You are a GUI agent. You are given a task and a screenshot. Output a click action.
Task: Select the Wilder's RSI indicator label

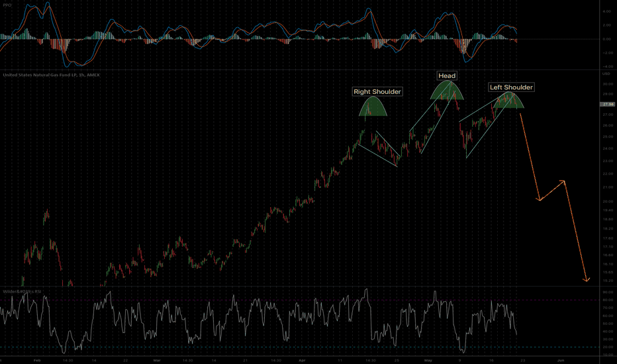22,292
